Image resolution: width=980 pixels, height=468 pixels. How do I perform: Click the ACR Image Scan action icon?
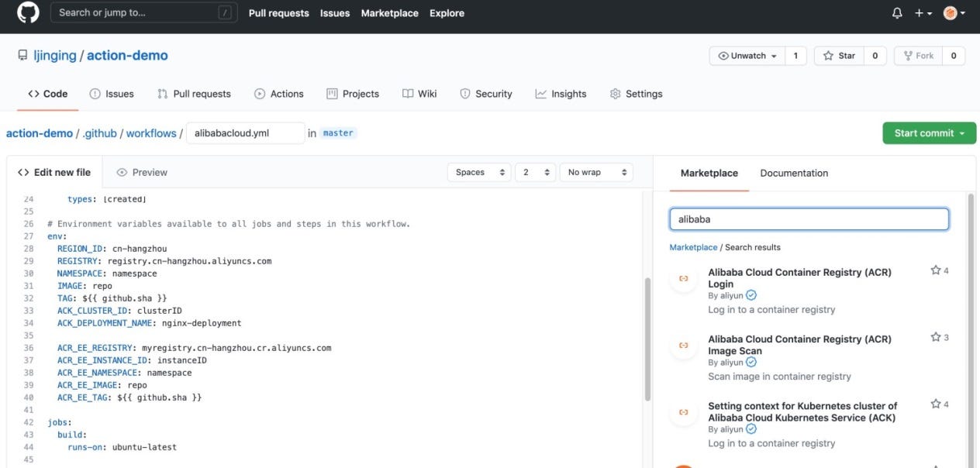click(x=683, y=345)
